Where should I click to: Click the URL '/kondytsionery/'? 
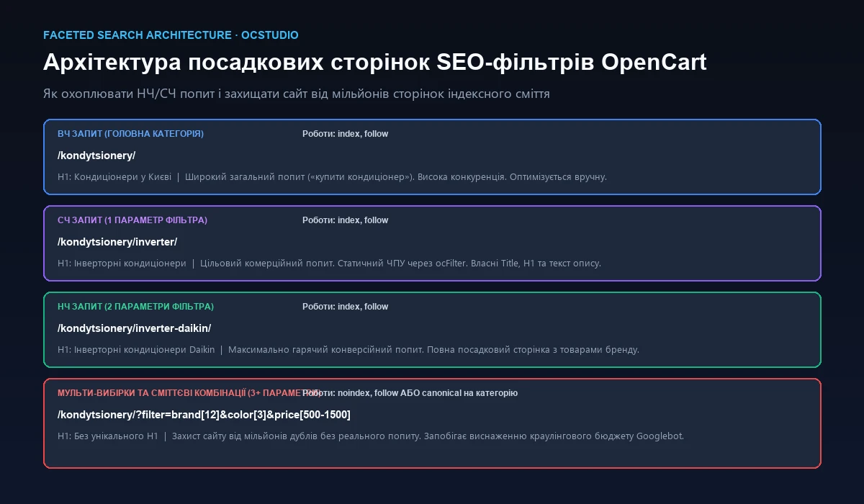[96, 156]
